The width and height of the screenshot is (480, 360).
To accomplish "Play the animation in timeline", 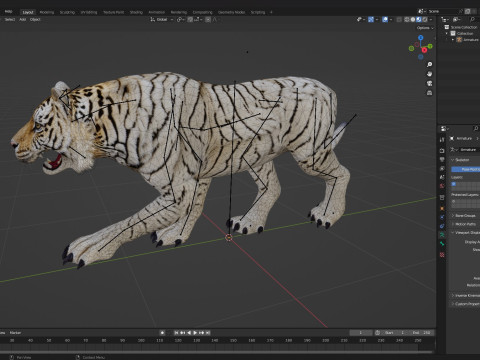I will click(195, 333).
